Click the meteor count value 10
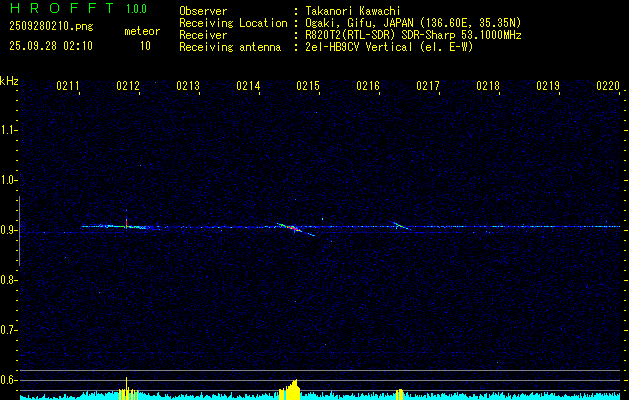The image size is (629, 400). pos(145,46)
